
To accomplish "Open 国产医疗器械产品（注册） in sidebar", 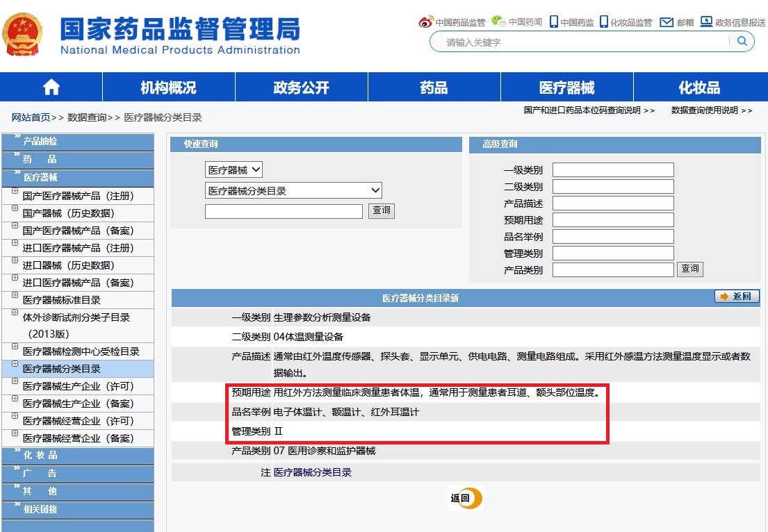I will tap(79, 196).
